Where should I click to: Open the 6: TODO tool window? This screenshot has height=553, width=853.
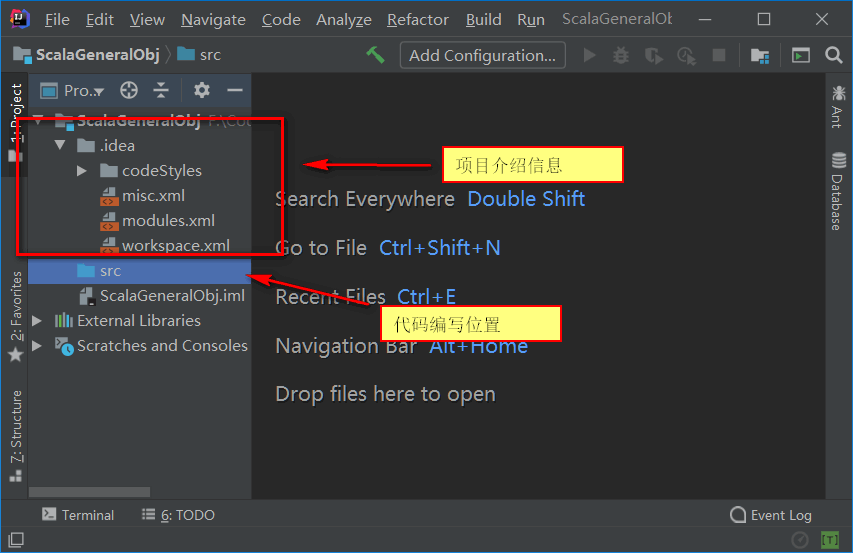178,515
